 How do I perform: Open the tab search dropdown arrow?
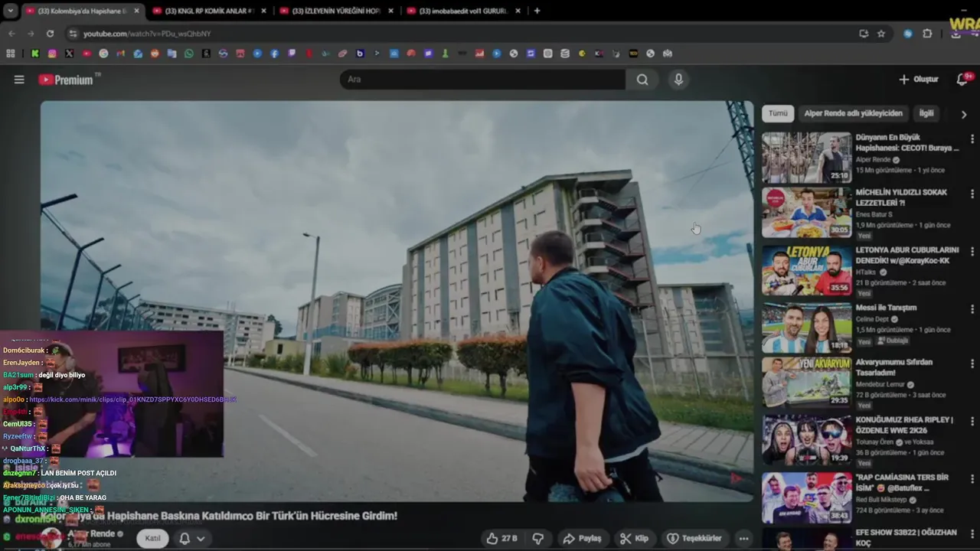[11, 11]
